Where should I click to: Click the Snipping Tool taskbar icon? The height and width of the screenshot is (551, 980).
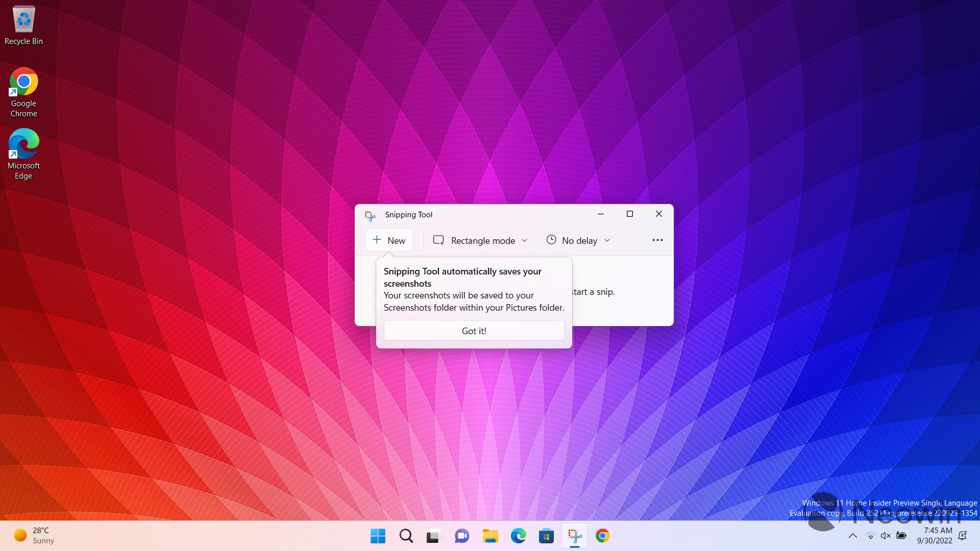pos(575,536)
